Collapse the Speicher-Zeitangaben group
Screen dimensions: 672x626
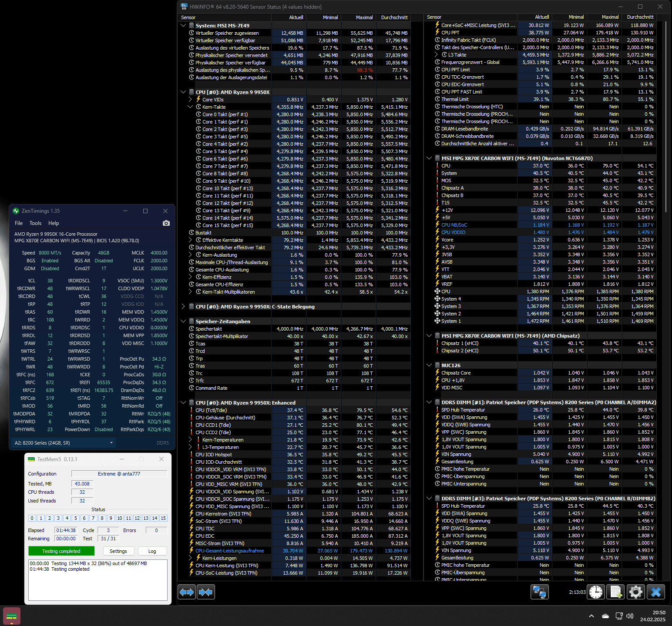(183, 321)
